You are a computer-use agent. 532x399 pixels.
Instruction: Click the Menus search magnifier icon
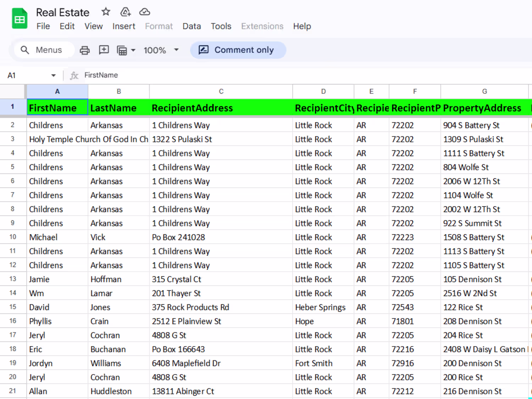coord(24,50)
